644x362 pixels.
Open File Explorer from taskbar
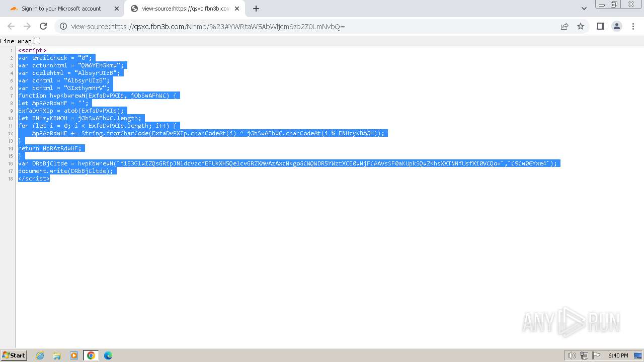[57, 355]
